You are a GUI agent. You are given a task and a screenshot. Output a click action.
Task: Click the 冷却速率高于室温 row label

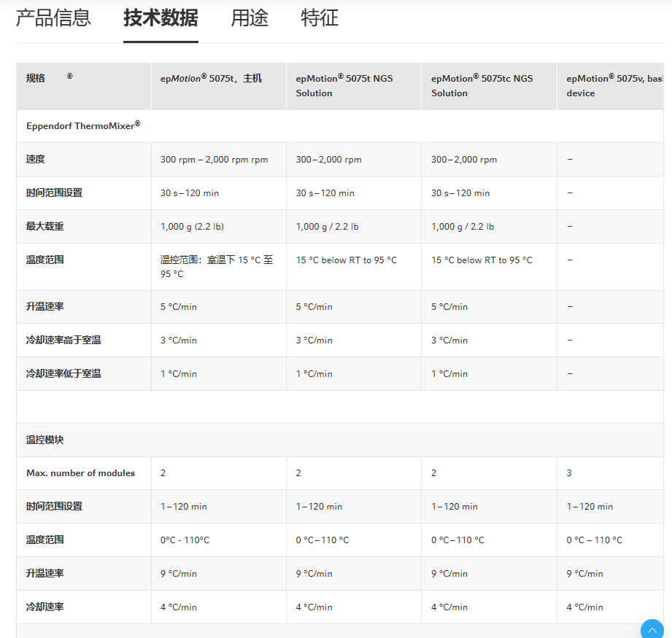click(x=63, y=340)
